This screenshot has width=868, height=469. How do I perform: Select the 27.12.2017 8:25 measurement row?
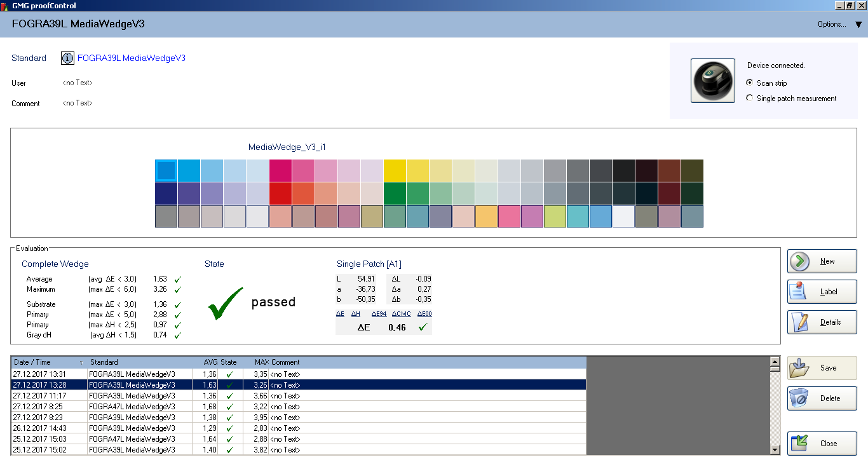pyautogui.click(x=299, y=407)
